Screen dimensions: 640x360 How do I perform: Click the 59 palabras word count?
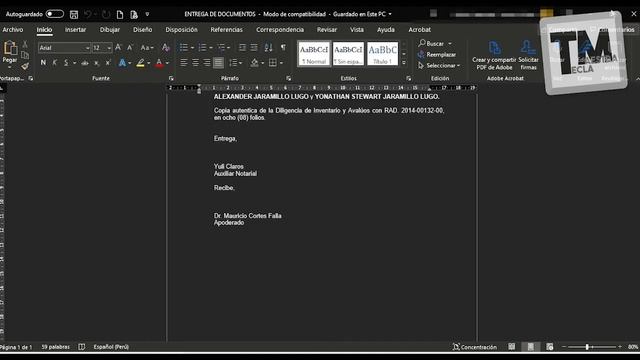[56, 347]
